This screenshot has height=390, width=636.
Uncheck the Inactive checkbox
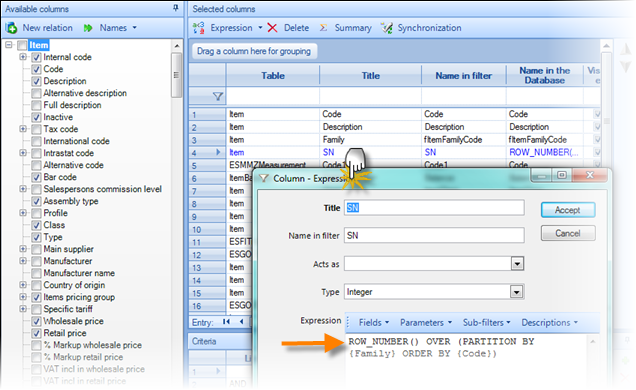(x=37, y=117)
